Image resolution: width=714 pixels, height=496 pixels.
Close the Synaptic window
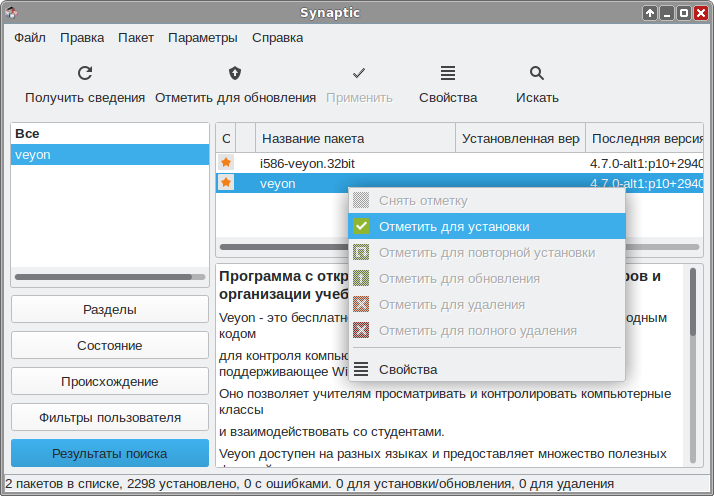click(x=701, y=13)
